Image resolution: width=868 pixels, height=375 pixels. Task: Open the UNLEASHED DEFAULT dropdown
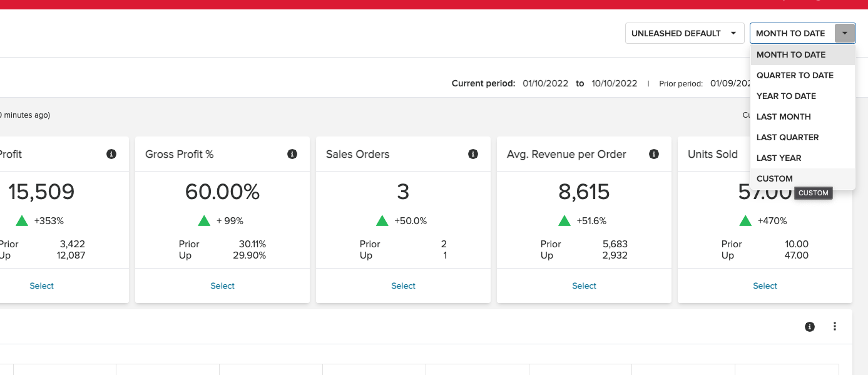coord(685,33)
